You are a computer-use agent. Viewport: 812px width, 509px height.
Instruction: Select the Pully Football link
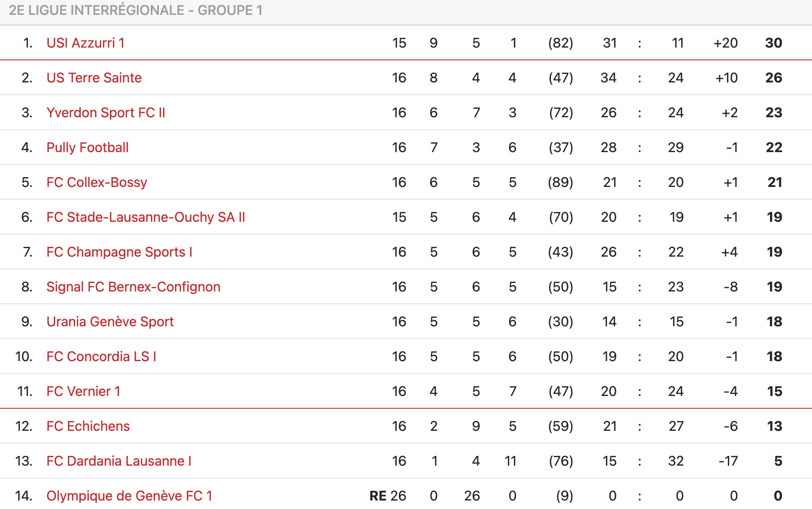coord(87,147)
